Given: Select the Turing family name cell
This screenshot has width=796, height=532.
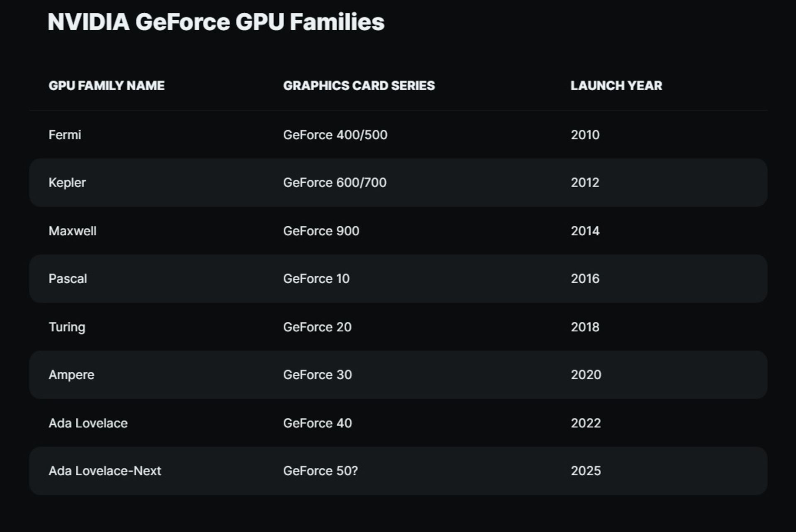Looking at the screenshot, I should coord(67,327).
